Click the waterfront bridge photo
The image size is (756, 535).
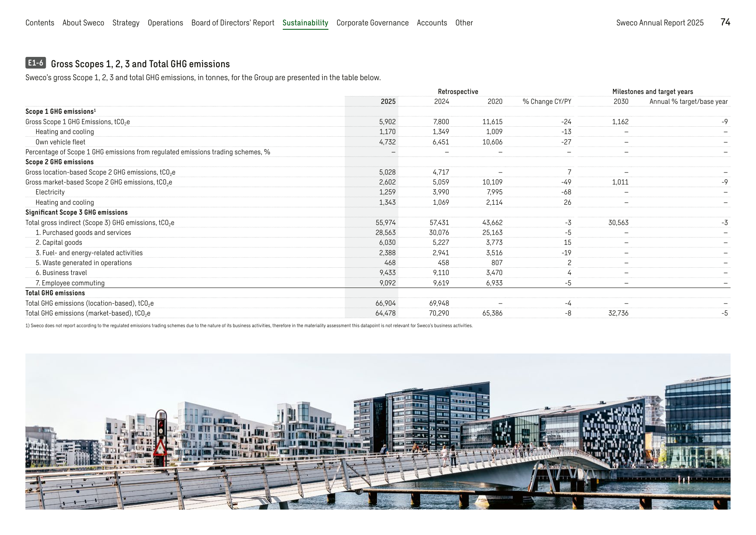click(378, 432)
